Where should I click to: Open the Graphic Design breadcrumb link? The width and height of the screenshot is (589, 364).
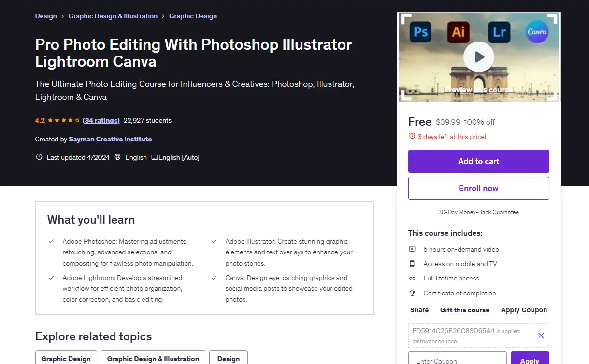(x=193, y=16)
